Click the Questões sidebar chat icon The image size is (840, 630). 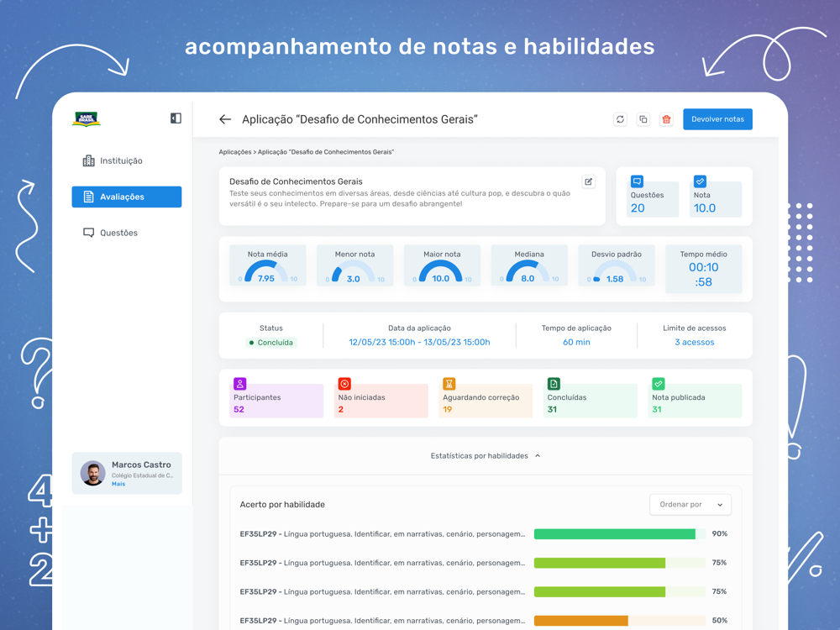point(88,233)
